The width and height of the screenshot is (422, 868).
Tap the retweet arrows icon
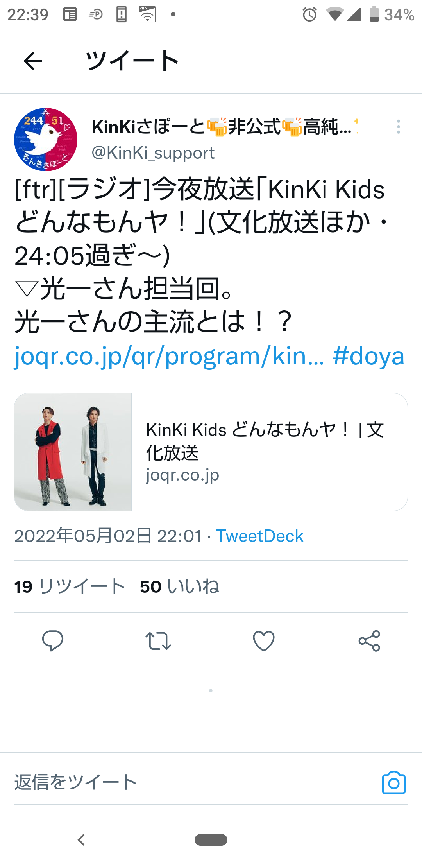[x=158, y=641]
